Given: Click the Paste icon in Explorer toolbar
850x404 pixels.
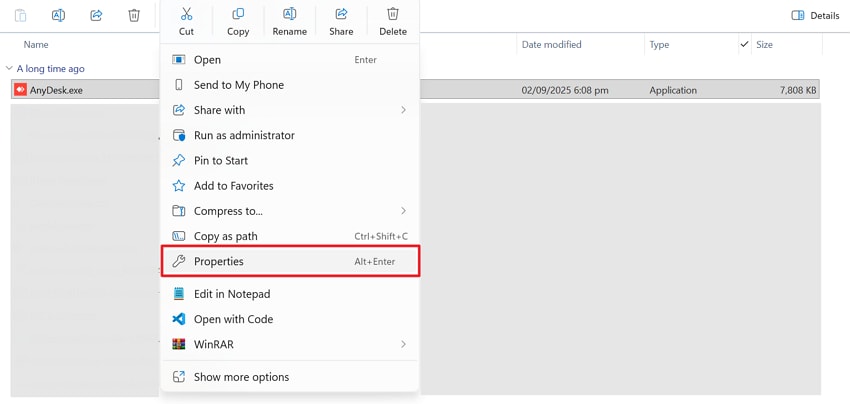Looking at the screenshot, I should [21, 15].
